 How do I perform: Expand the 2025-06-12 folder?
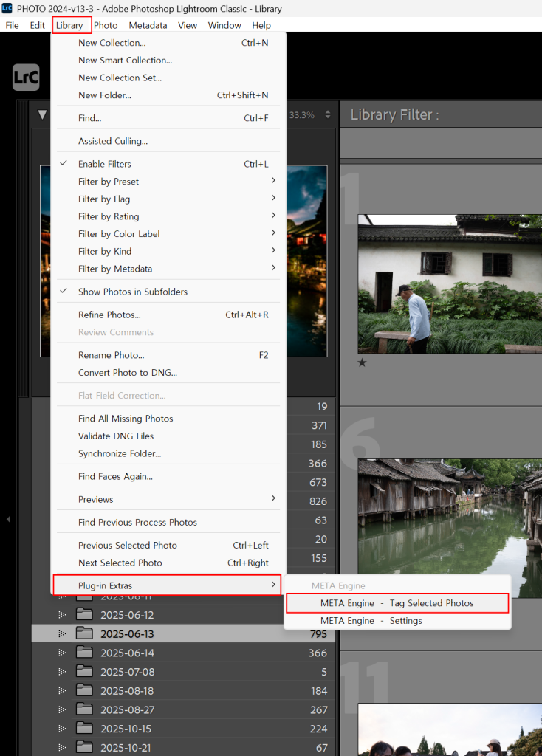coord(62,615)
